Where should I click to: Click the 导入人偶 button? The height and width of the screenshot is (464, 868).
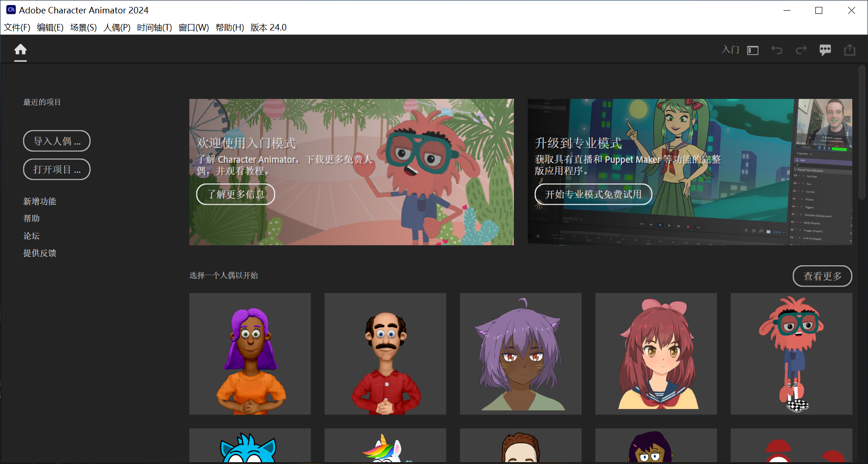[x=57, y=141]
